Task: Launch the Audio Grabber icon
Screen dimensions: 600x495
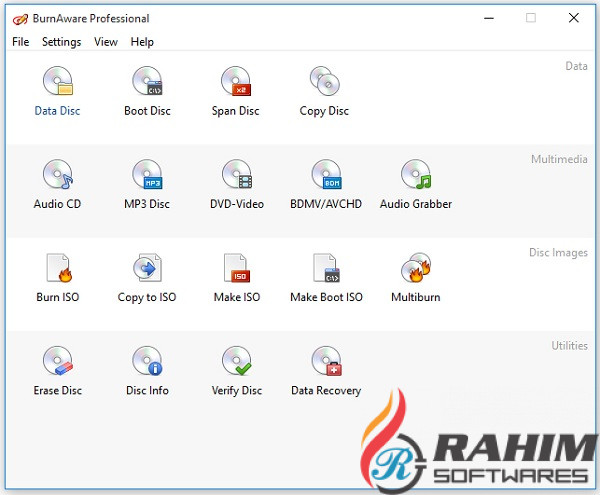Action: coord(416,174)
